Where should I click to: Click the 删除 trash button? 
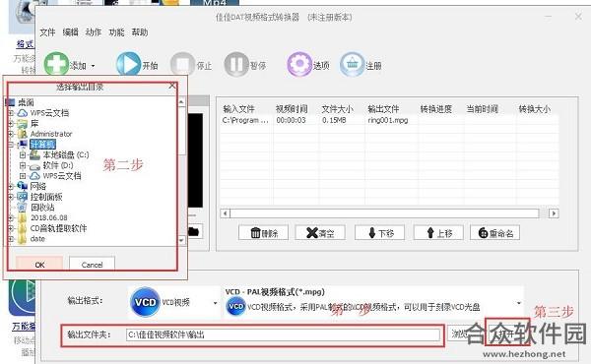pos(263,233)
